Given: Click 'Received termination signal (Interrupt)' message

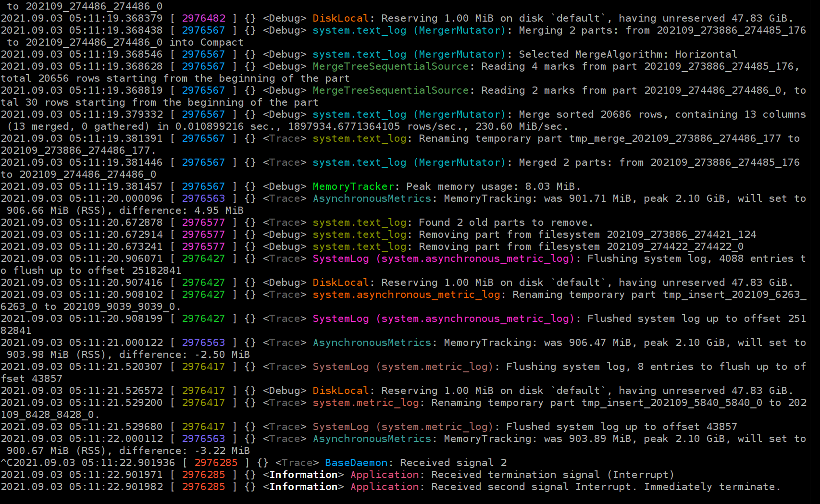Looking at the screenshot, I should click(552, 475).
